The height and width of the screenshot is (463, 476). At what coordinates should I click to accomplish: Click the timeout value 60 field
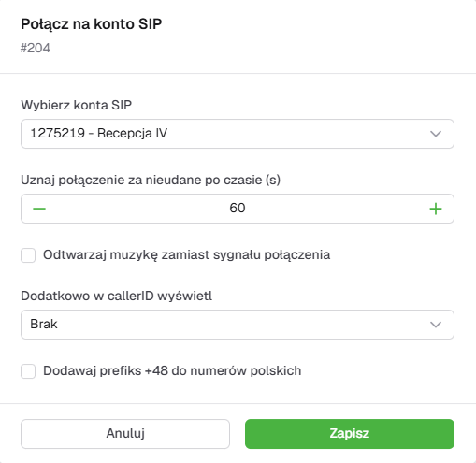(238, 209)
